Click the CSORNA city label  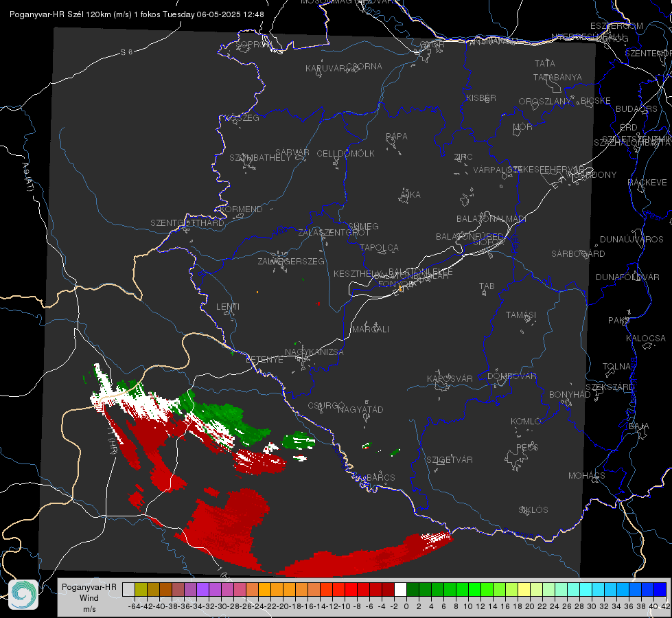tap(364, 67)
